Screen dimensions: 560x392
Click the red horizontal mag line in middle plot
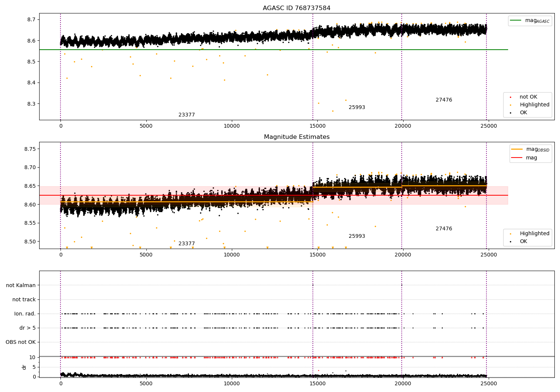273,195
